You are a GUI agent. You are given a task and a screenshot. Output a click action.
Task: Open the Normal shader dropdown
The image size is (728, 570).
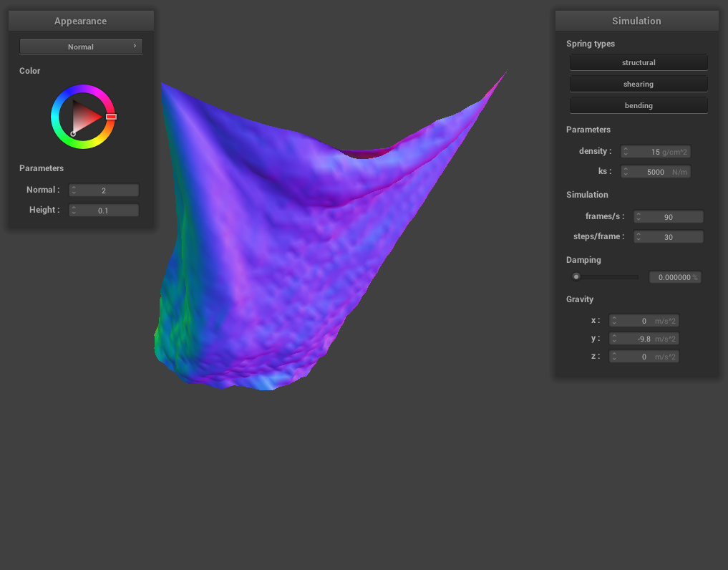tap(81, 47)
